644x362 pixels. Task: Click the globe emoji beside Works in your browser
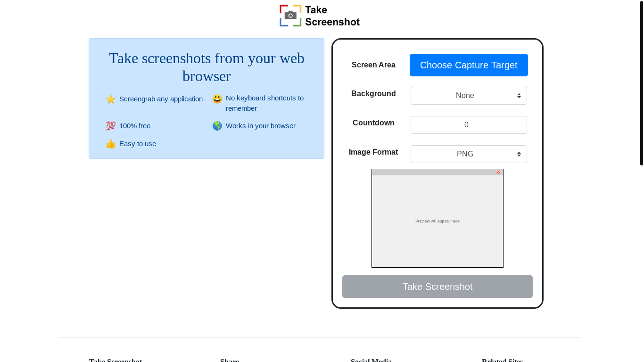217,126
